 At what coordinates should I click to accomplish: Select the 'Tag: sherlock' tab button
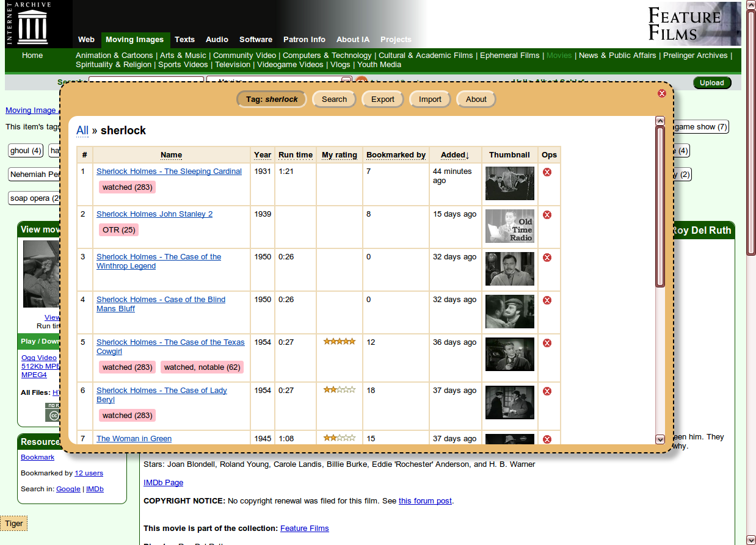(x=272, y=99)
